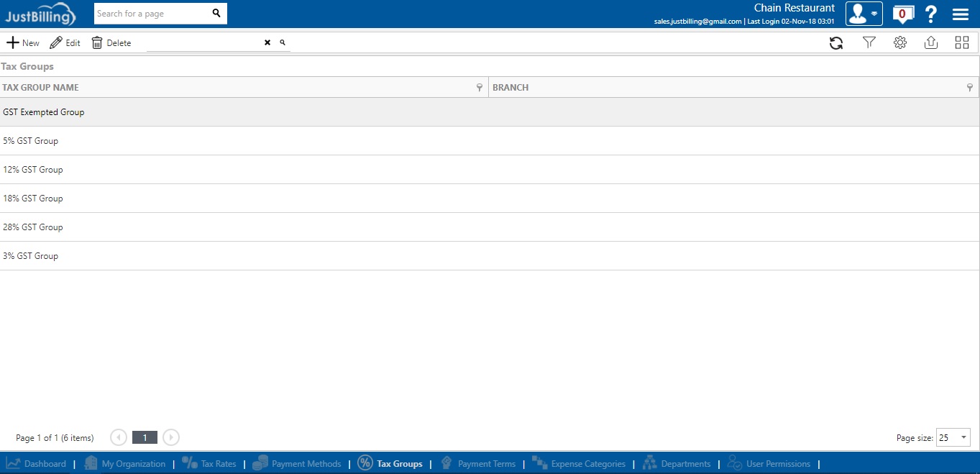Clear the toolbar search with X
The height and width of the screenshot is (474, 980).
click(x=267, y=43)
